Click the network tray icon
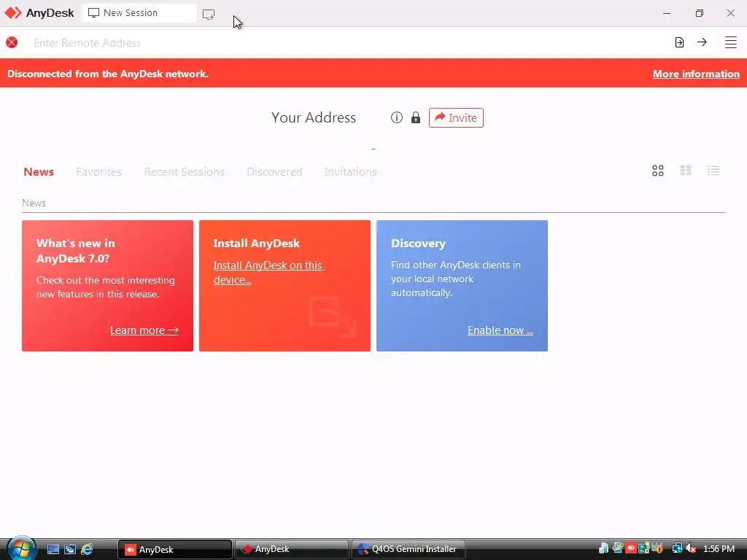The height and width of the screenshot is (560, 747). 677,548
